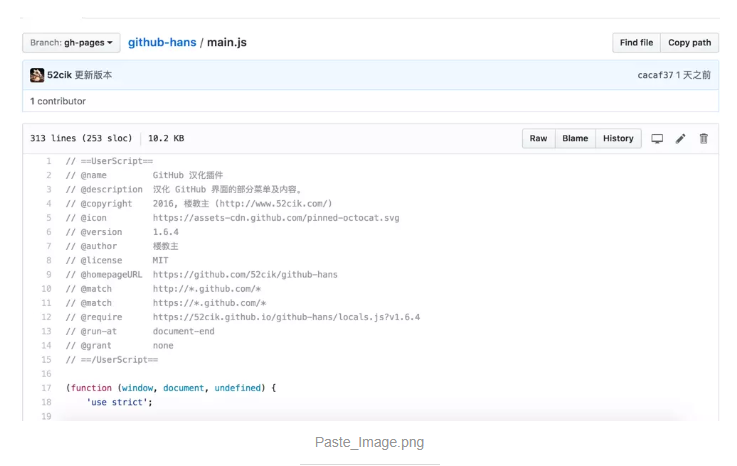This screenshot has width=737, height=466.
Task: Show file History
Action: pos(618,139)
